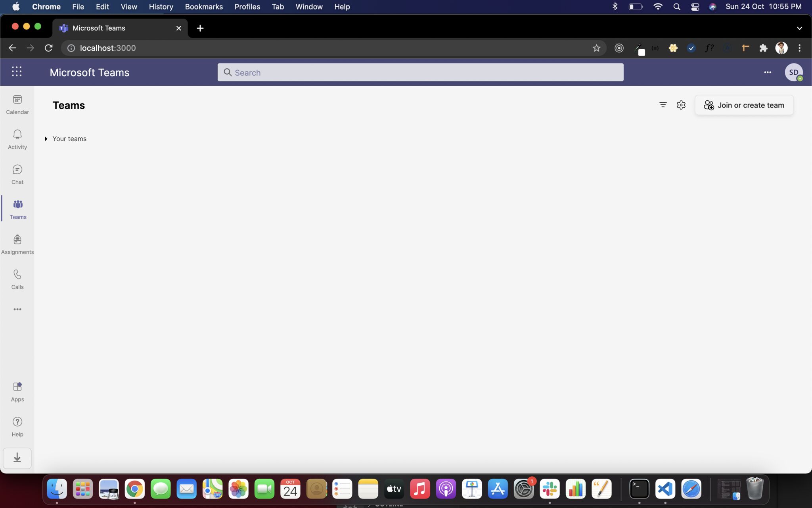This screenshot has width=812, height=508.
Task: Bookmark this page with the star icon
Action: 596,48
